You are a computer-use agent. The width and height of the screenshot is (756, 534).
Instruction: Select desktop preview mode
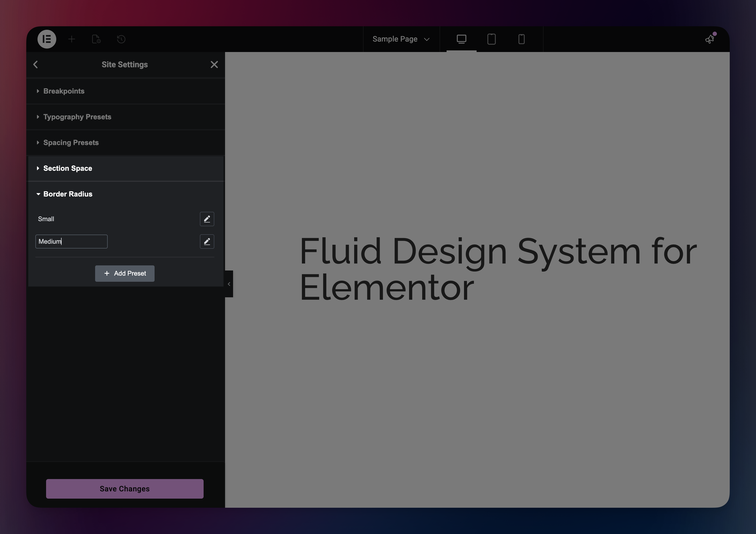[461, 39]
